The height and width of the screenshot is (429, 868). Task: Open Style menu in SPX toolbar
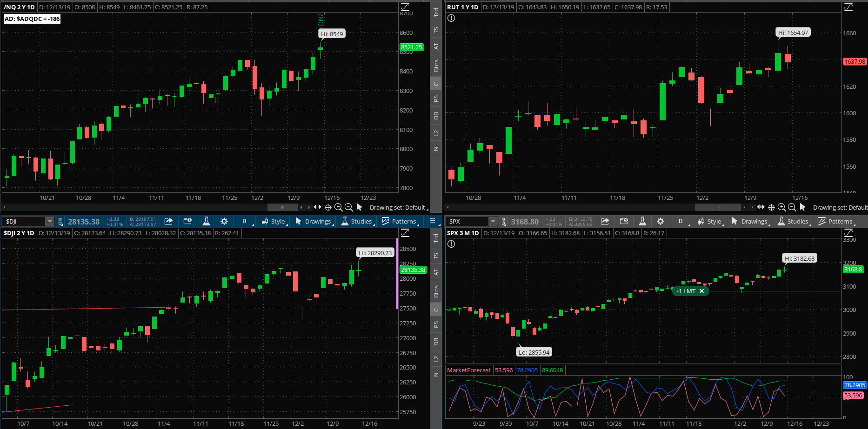click(710, 221)
